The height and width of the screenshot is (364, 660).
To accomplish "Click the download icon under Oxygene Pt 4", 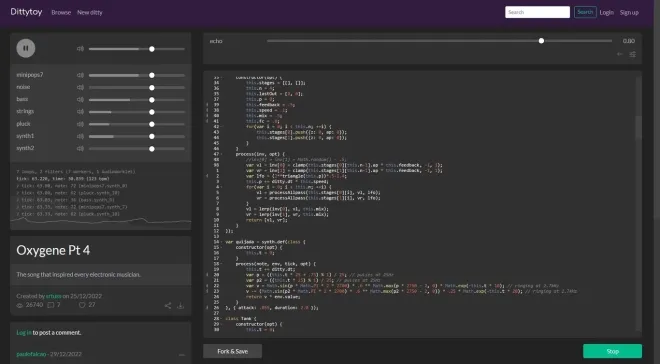I will 181,306.
